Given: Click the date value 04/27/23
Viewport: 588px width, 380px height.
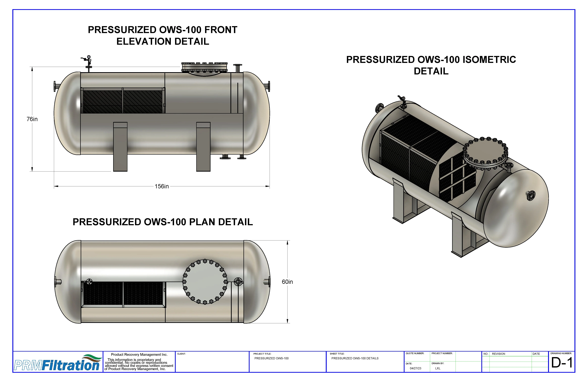Looking at the screenshot, I should pyautogui.click(x=416, y=368).
